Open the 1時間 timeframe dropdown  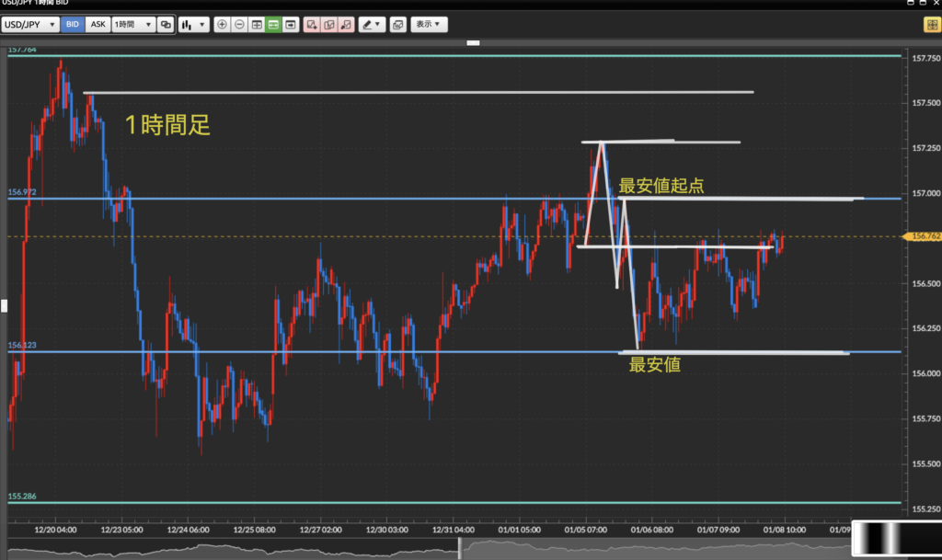click(x=132, y=25)
